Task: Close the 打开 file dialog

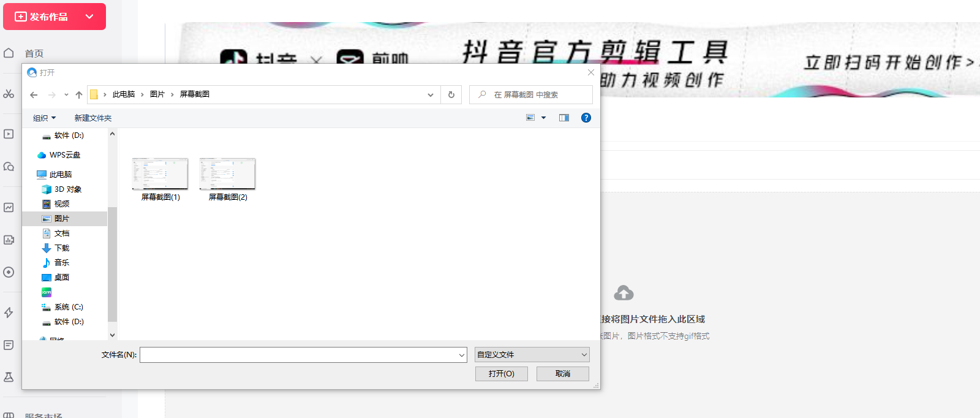Action: [x=591, y=72]
